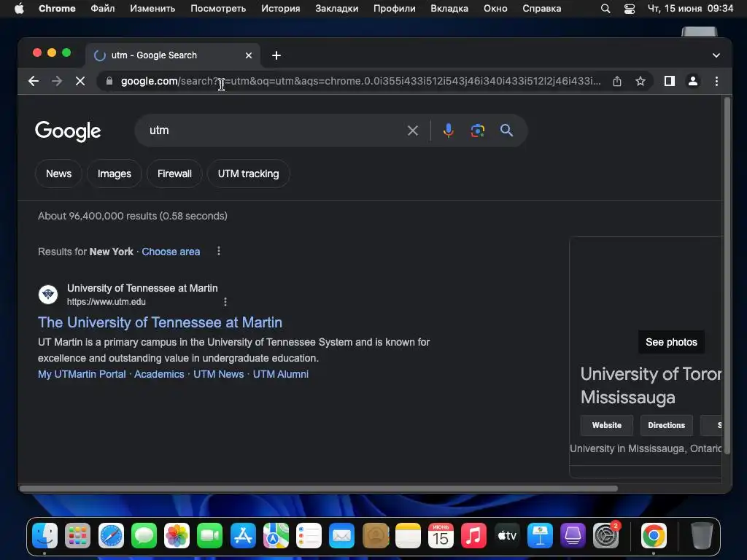Open the Apple menu
This screenshot has width=747, height=560.
pyautogui.click(x=19, y=8)
